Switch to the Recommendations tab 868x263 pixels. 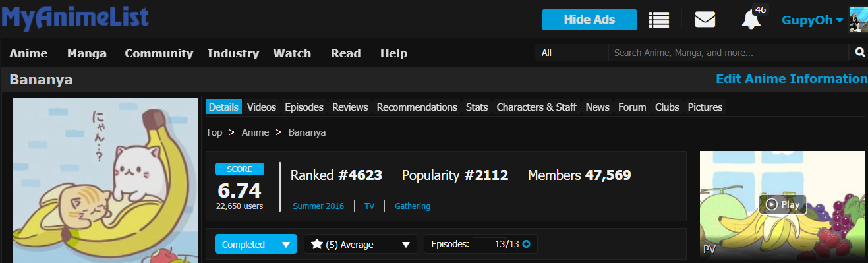tap(417, 107)
